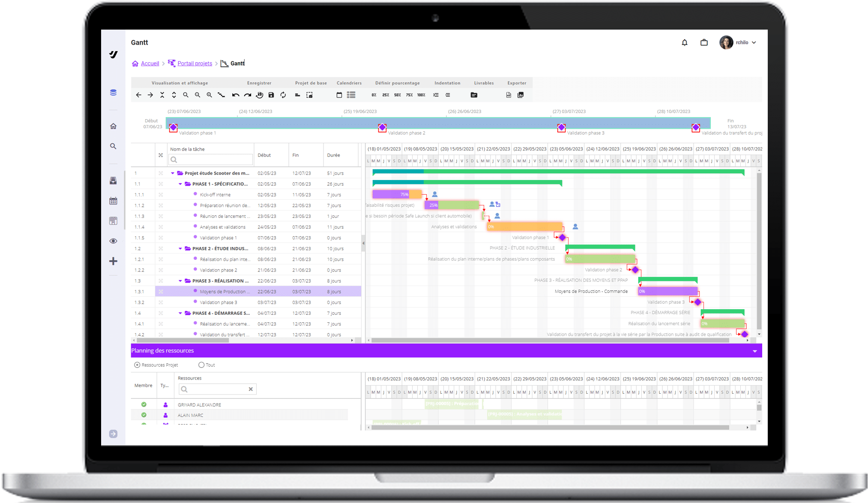The width and height of the screenshot is (868, 503).
Task: Click the left arrow navigation icon in toolbar
Action: click(x=138, y=95)
